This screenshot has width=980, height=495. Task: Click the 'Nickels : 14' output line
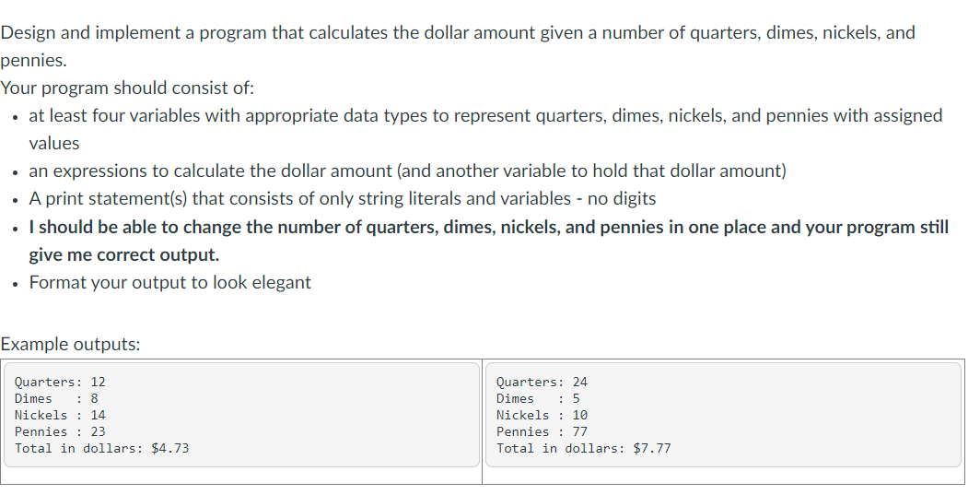point(60,415)
